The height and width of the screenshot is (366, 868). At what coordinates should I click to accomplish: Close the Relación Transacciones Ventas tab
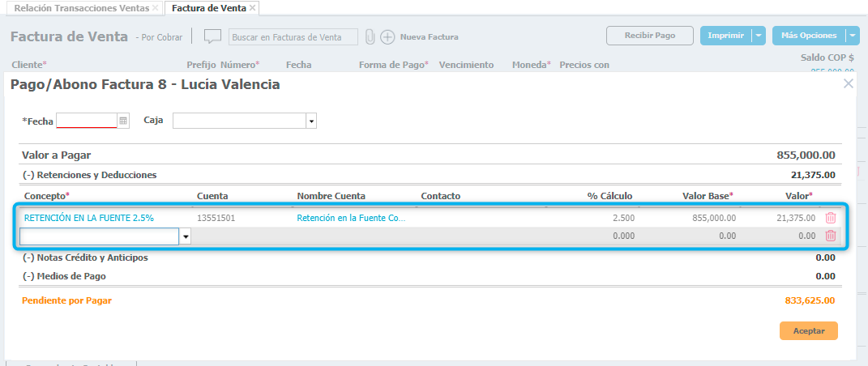[x=155, y=7]
